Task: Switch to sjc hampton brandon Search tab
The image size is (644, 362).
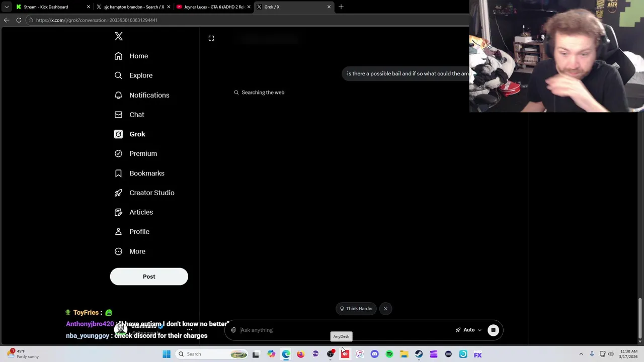Action: click(132, 7)
